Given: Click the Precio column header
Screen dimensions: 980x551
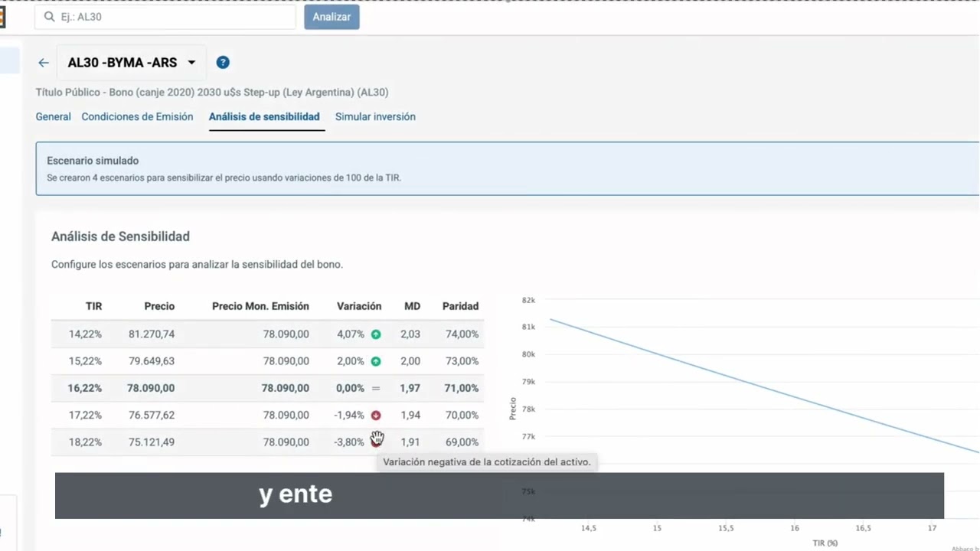Looking at the screenshot, I should pos(159,306).
